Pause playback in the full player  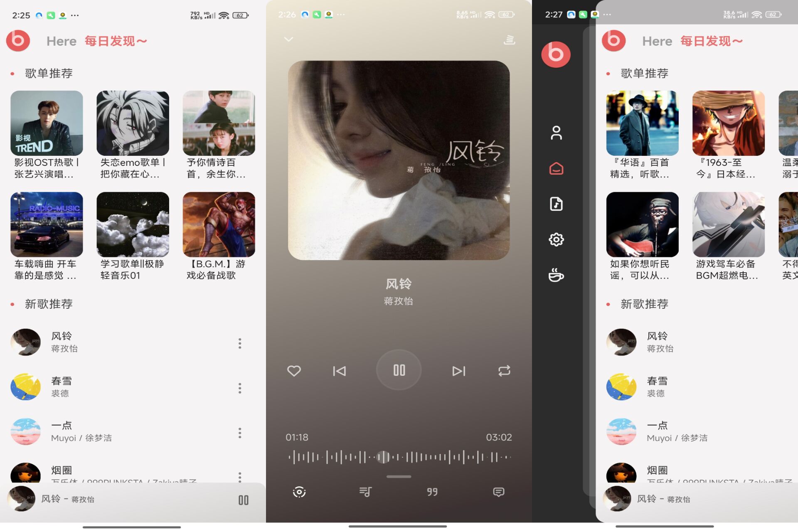point(399,370)
